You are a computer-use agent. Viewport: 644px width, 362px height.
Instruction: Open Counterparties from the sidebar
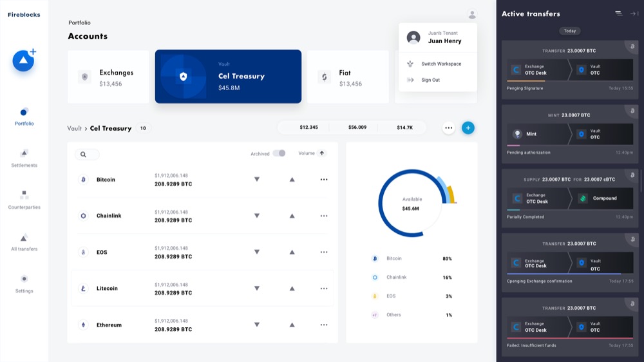pos(24,200)
